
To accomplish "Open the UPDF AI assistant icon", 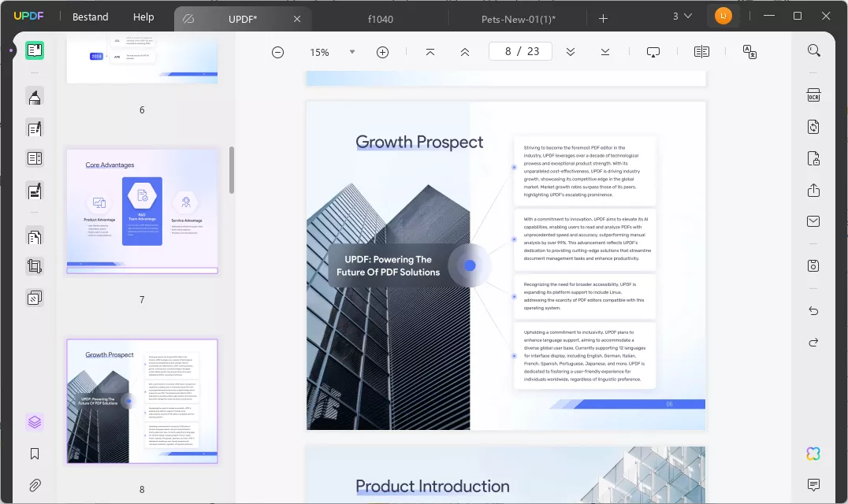I will coord(813,454).
